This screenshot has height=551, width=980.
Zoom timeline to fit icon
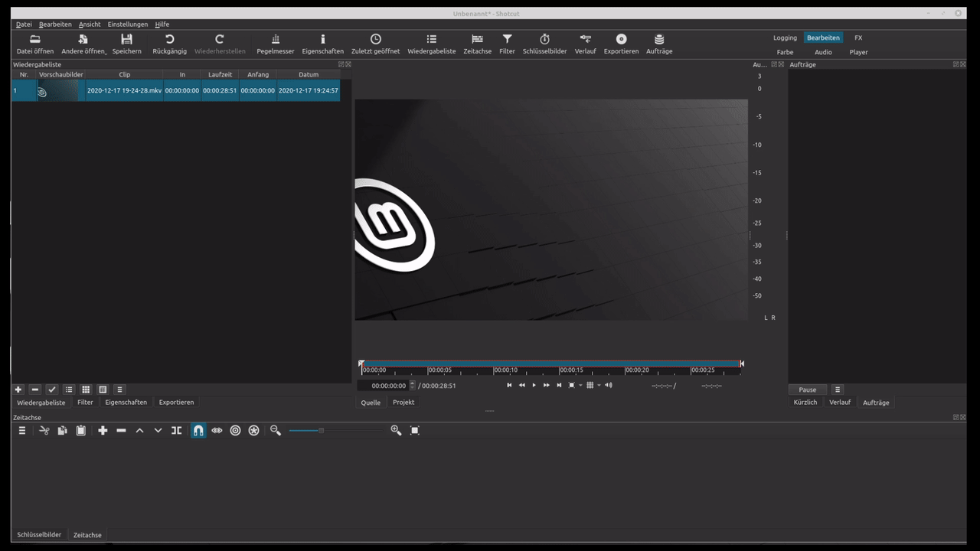tap(415, 431)
